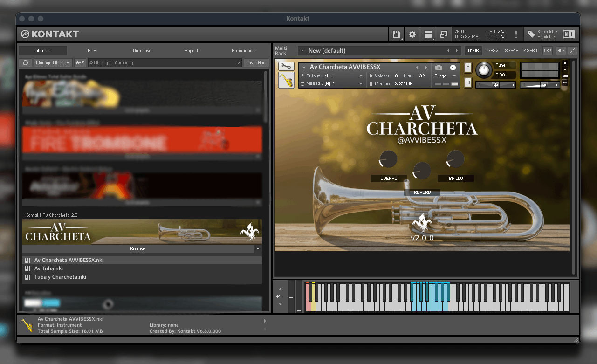Click the BRILLO knob
This screenshot has height=364, width=597.
pos(455,159)
